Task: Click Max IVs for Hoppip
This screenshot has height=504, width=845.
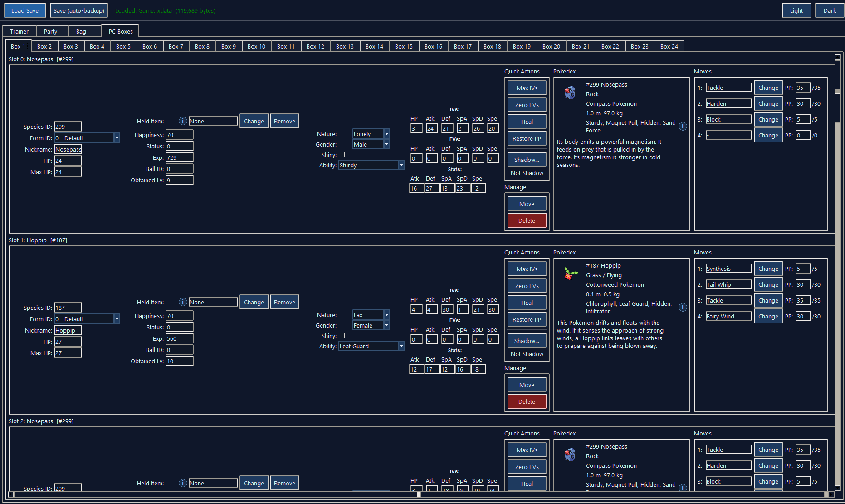Action: (x=527, y=269)
